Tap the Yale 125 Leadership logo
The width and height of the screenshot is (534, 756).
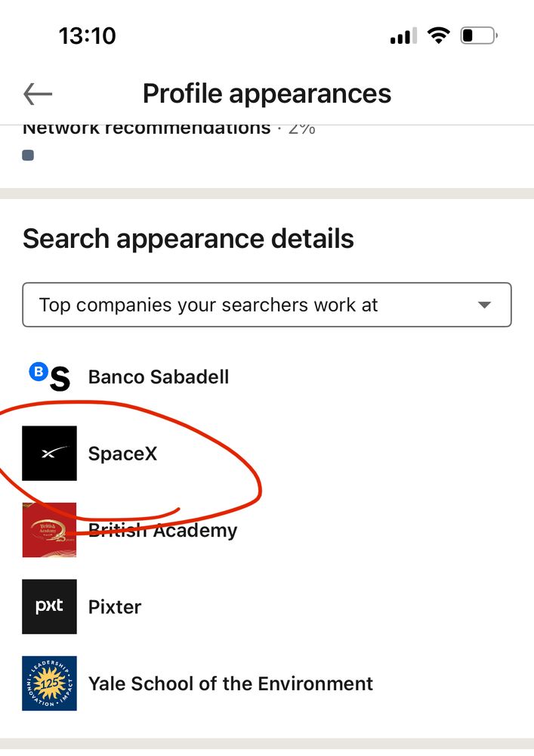pos(50,683)
